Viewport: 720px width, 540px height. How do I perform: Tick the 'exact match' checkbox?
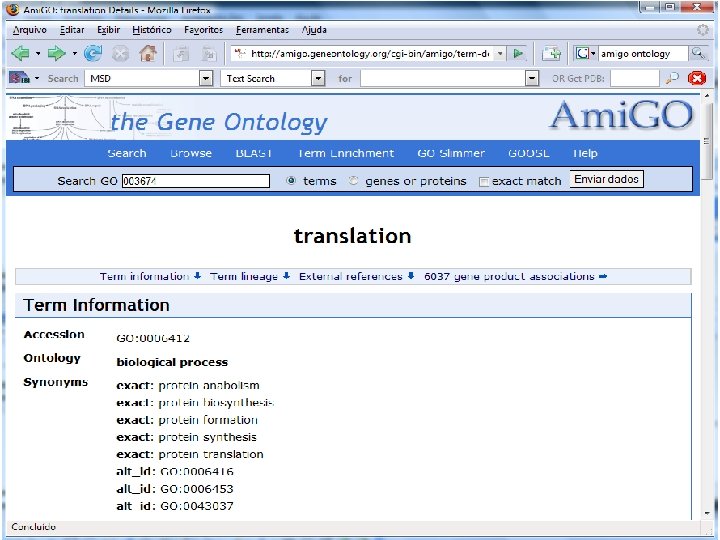[x=484, y=182]
